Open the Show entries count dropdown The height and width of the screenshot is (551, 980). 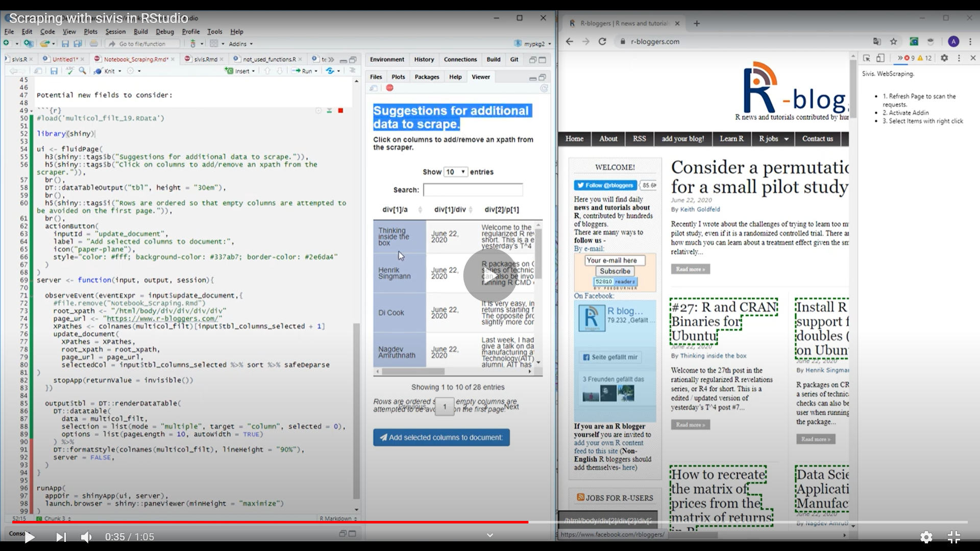click(x=455, y=172)
